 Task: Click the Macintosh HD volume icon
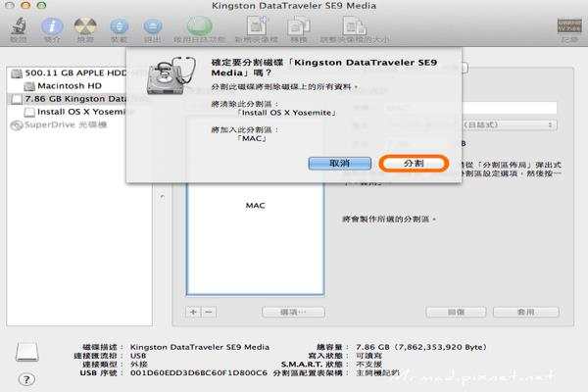point(29,86)
